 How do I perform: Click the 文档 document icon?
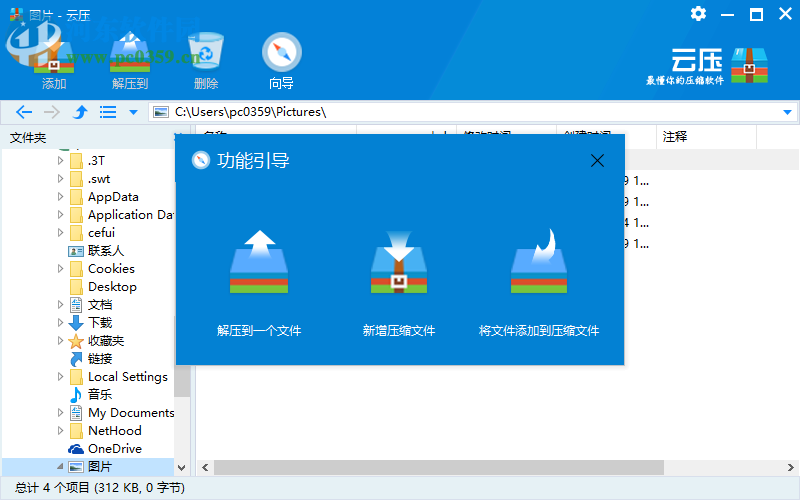pyautogui.click(x=76, y=305)
